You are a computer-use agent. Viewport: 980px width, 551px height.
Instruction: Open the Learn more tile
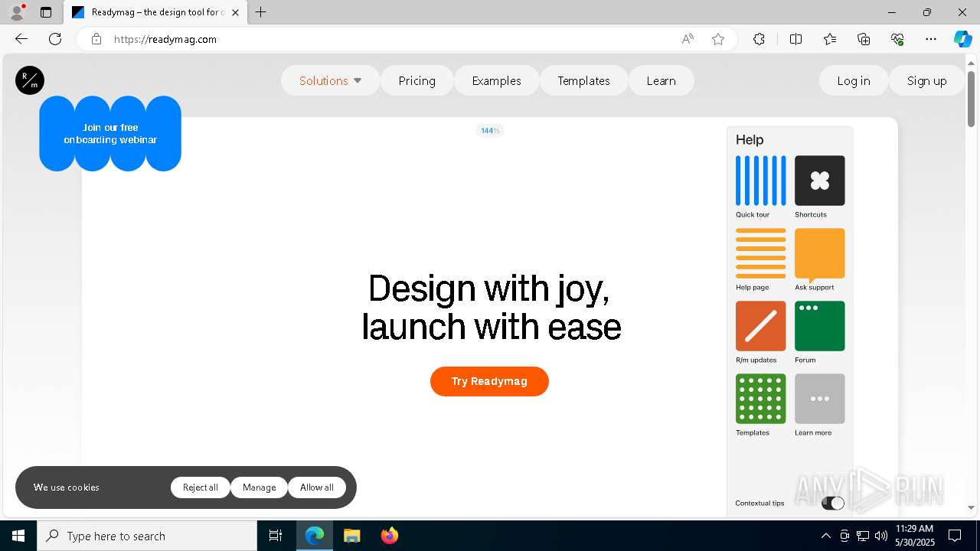coord(819,399)
